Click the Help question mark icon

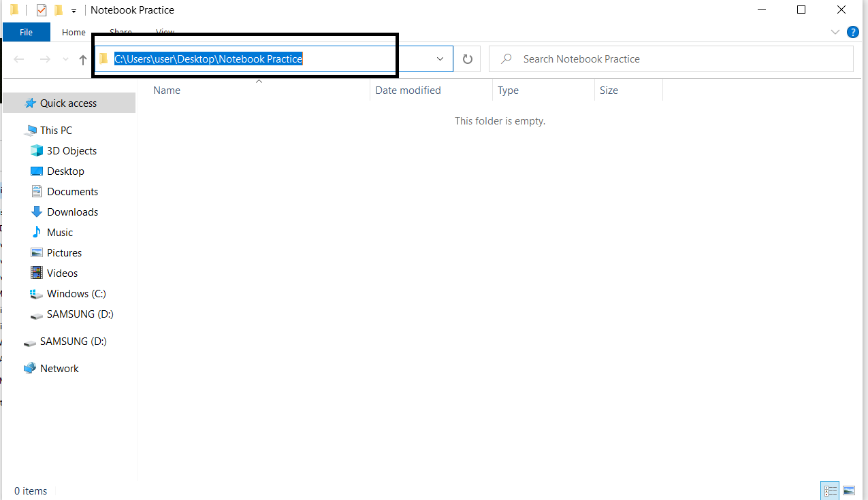[x=852, y=32]
